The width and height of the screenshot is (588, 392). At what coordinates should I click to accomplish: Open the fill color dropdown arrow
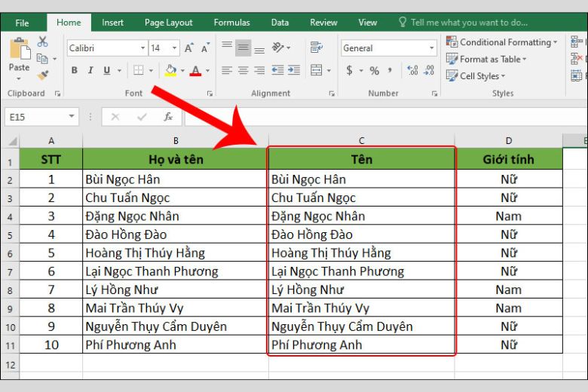(x=182, y=71)
